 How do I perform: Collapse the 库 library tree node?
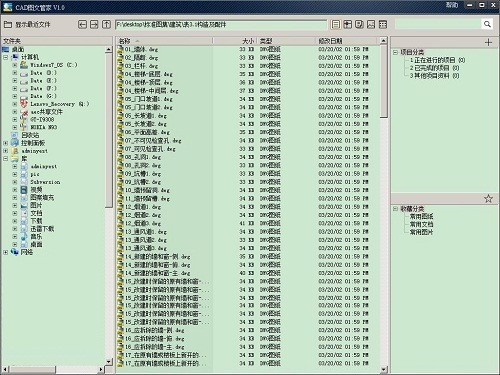6,159
